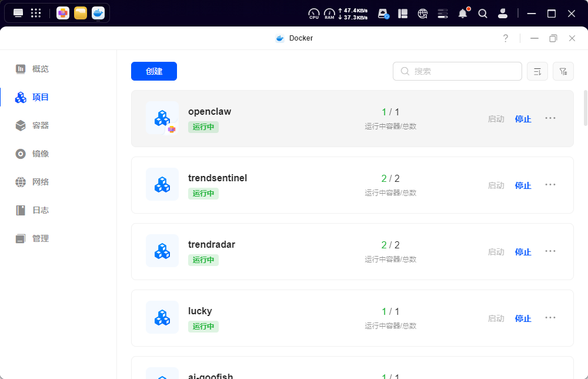Screen dimensions: 588x379
Task: Click the magnifier search icon in top bar
Action: (483, 13)
